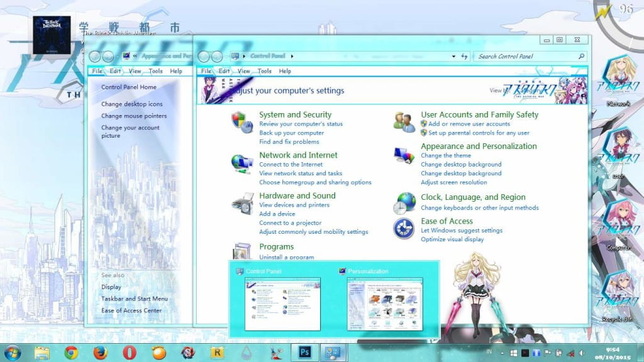Open the Tools menu in Control Panel
The image size is (644, 362).
(x=265, y=72)
